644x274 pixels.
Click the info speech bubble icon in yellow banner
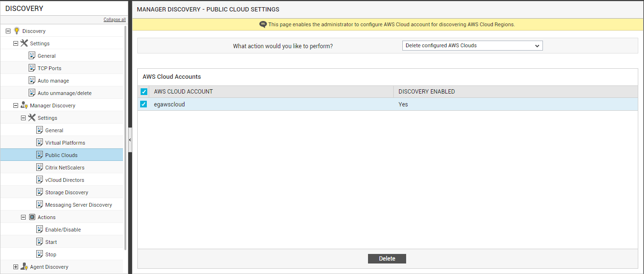click(263, 24)
